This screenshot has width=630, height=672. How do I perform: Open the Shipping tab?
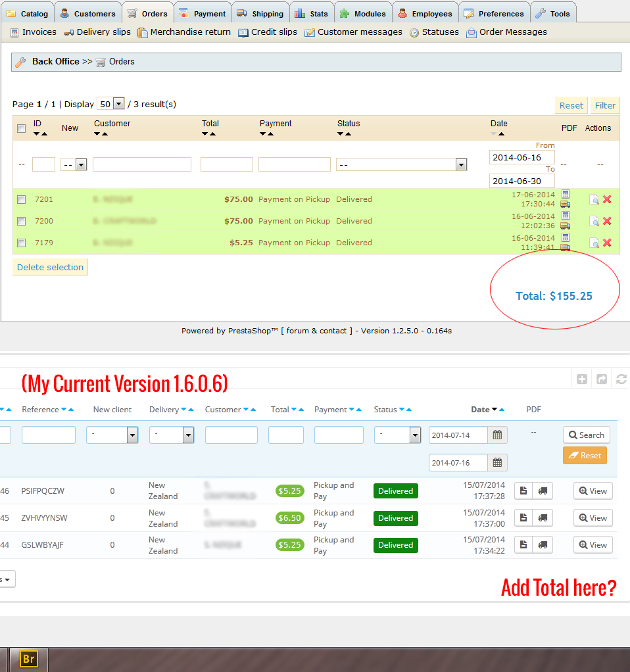(260, 13)
